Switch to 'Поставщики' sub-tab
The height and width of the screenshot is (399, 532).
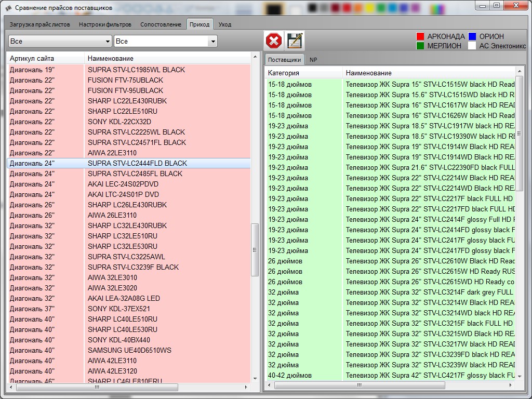[284, 60]
